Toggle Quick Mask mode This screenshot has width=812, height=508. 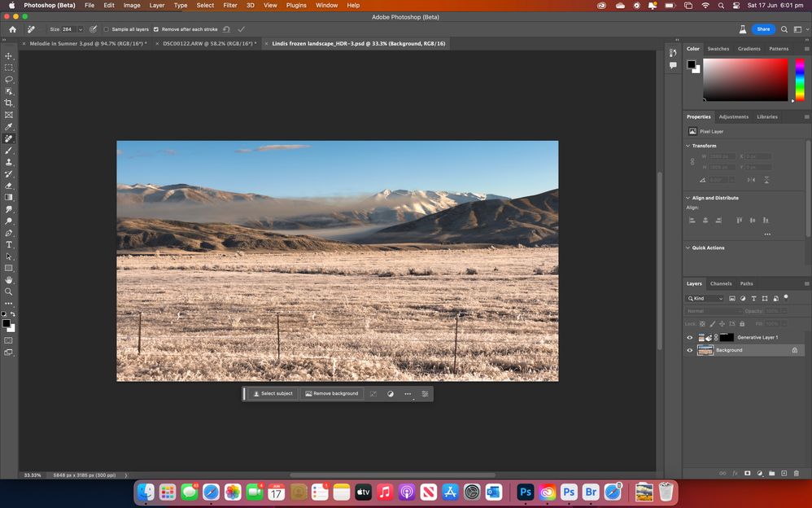pyautogui.click(x=9, y=340)
